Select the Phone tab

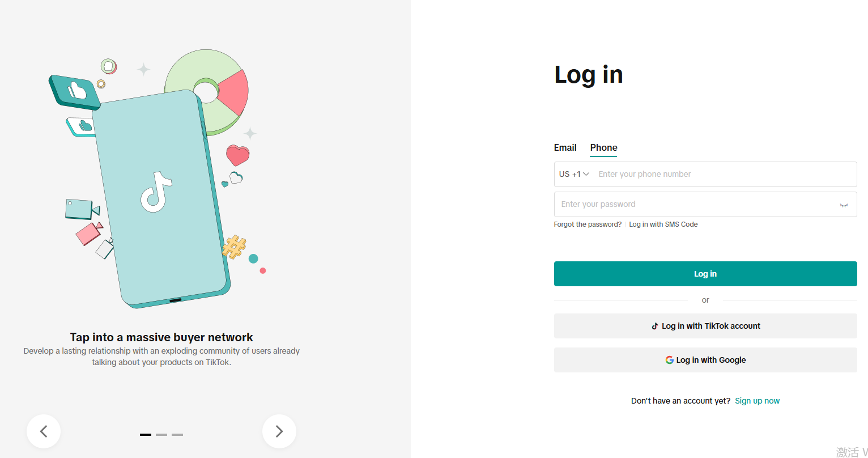(x=603, y=147)
